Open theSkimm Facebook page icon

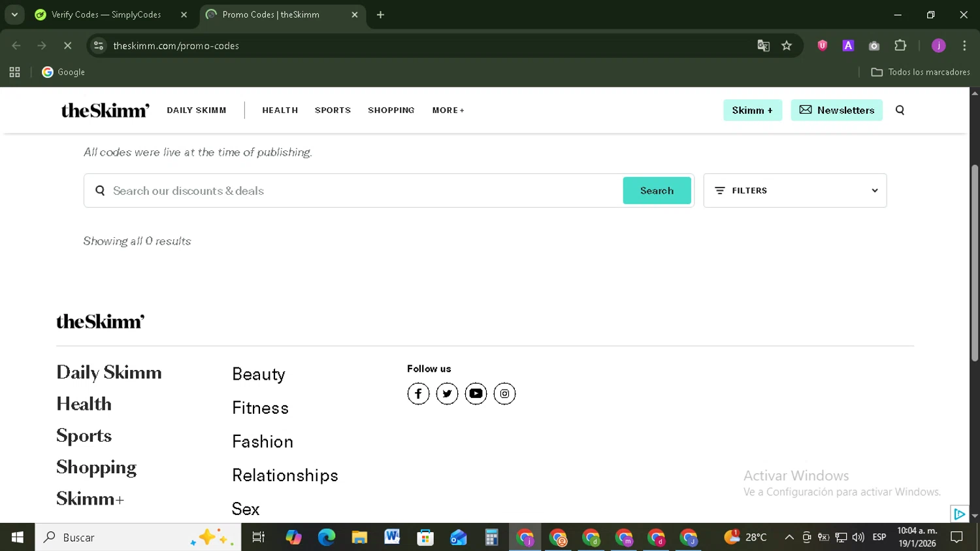coord(418,393)
